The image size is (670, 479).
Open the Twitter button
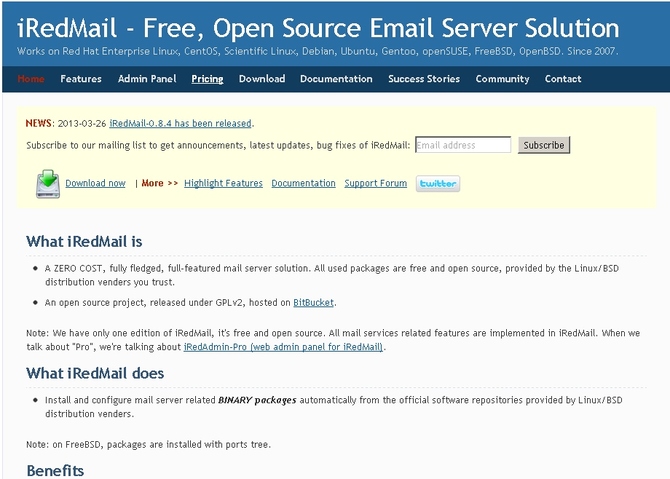438,183
